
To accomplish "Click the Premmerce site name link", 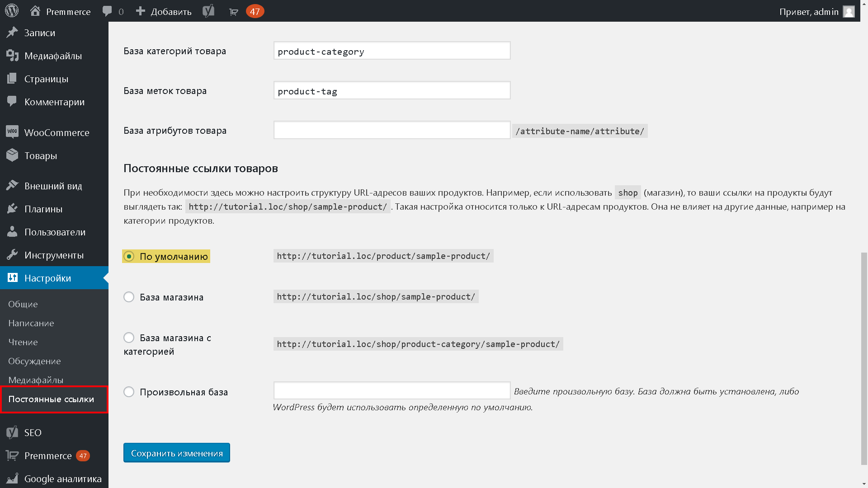I will [68, 11].
